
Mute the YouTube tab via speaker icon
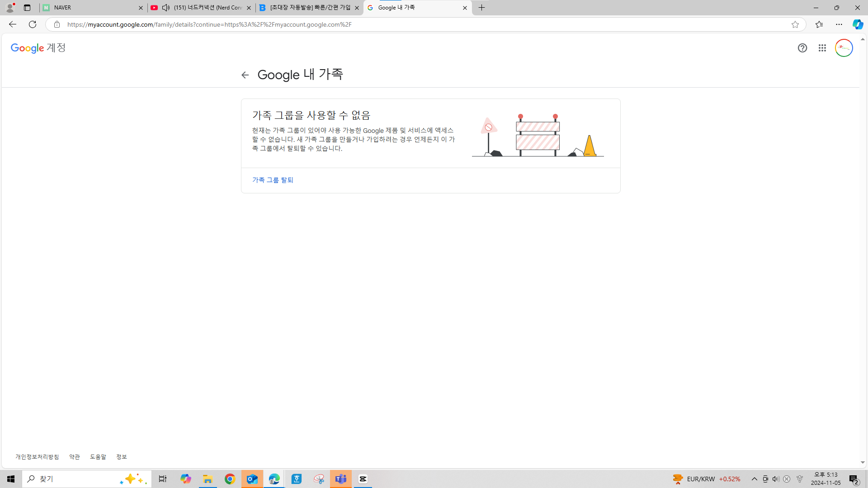pyautogui.click(x=166, y=8)
